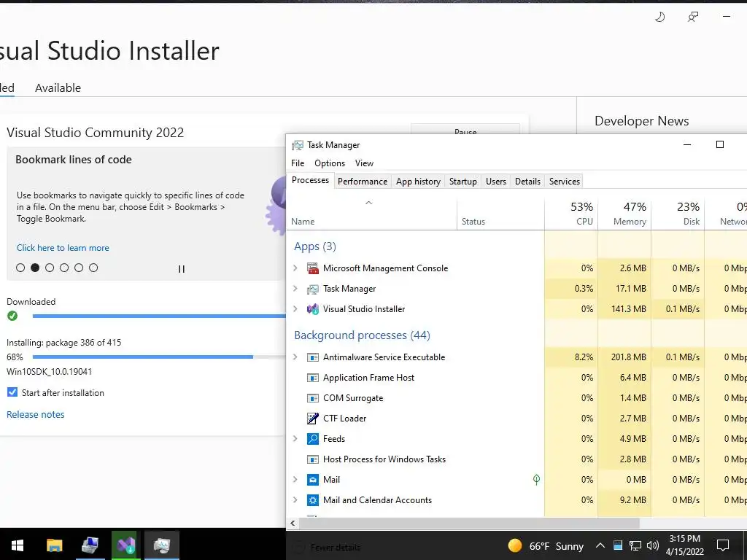
Task: Click the volume speaker icon in tray
Action: (653, 545)
